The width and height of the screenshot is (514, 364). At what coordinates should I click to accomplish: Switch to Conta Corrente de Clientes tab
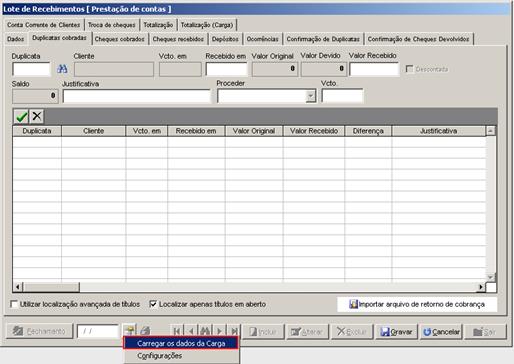(44, 25)
